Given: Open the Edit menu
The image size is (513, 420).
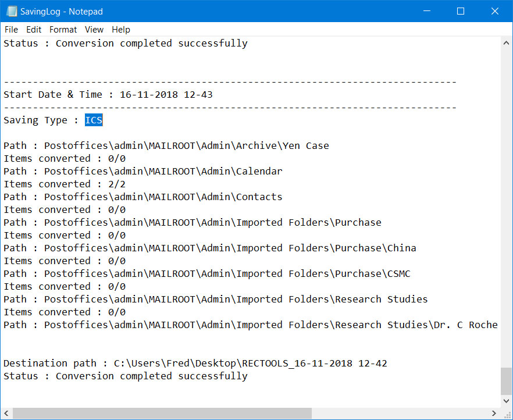Looking at the screenshot, I should point(34,30).
